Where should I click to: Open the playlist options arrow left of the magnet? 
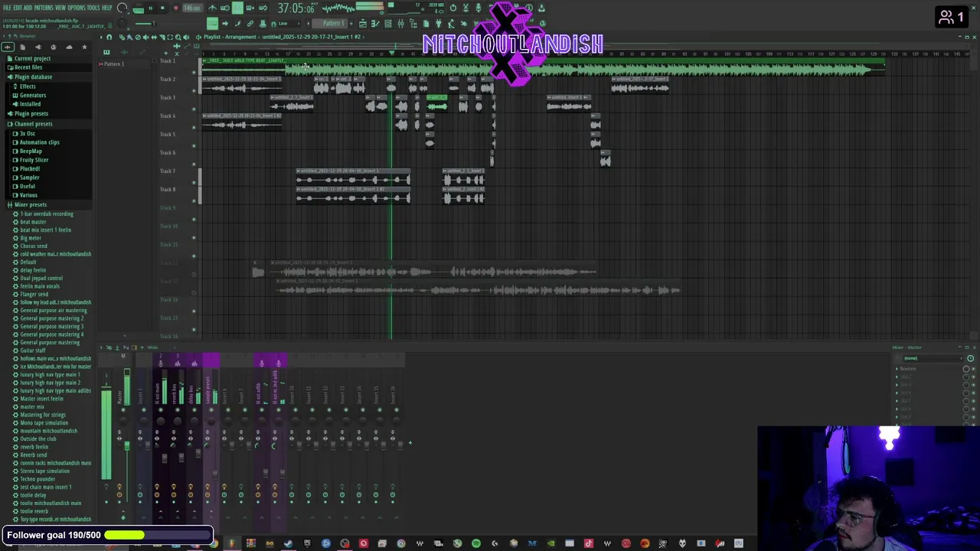pyautogui.click(x=101, y=37)
